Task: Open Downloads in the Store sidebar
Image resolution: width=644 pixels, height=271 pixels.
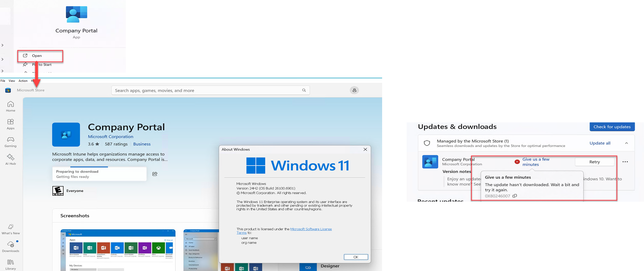Action: [10, 247]
